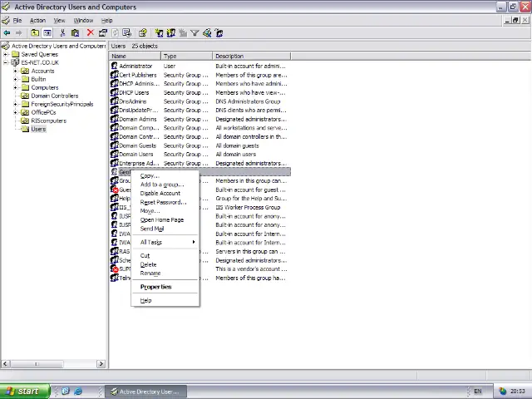The image size is (532, 399).
Task: Choose Move... from the context menu
Action: pyautogui.click(x=165, y=211)
